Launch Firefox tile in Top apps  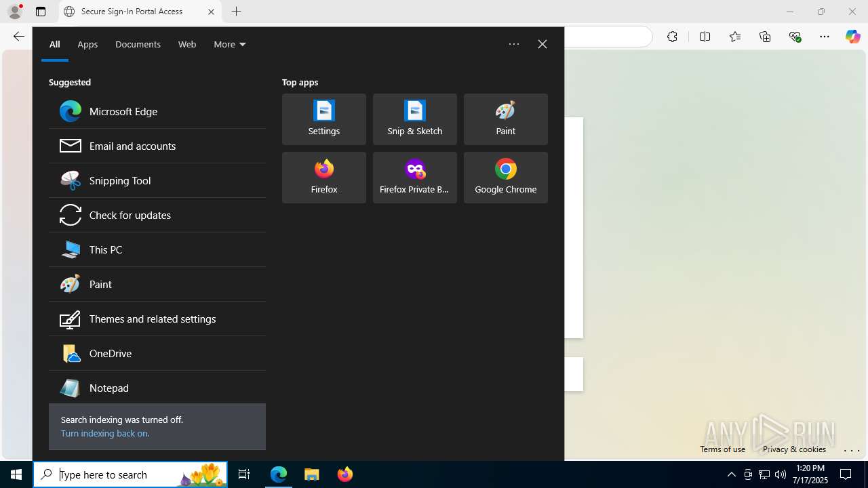[x=324, y=178]
